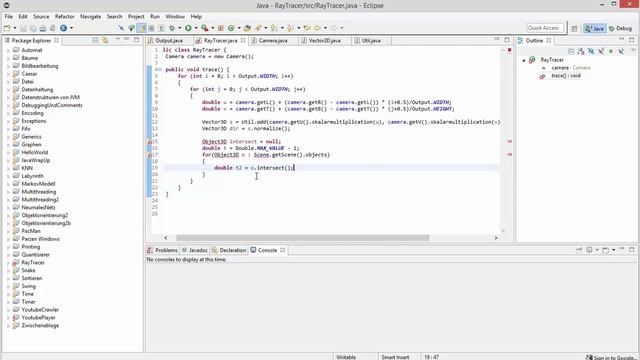Viewport: 640px width, 360px height.
Task: Click error marker on line 17
Action: (x=149, y=155)
